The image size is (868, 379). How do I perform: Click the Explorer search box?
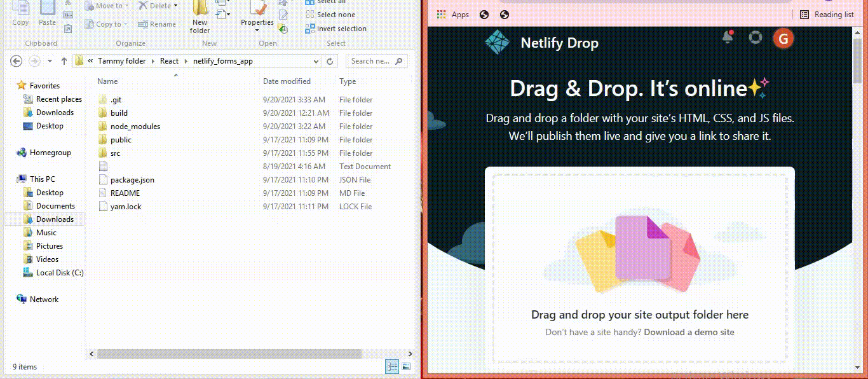(376, 61)
